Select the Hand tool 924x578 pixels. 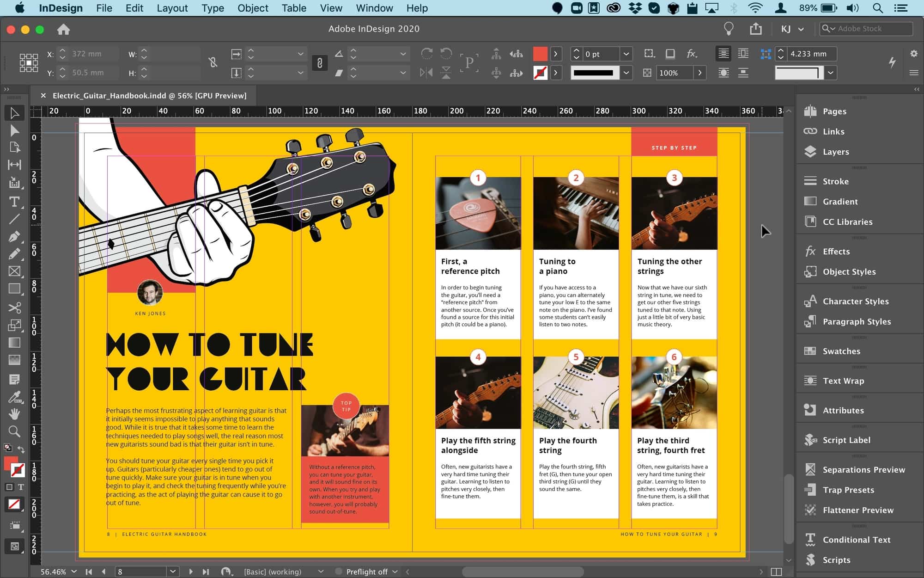[14, 413]
